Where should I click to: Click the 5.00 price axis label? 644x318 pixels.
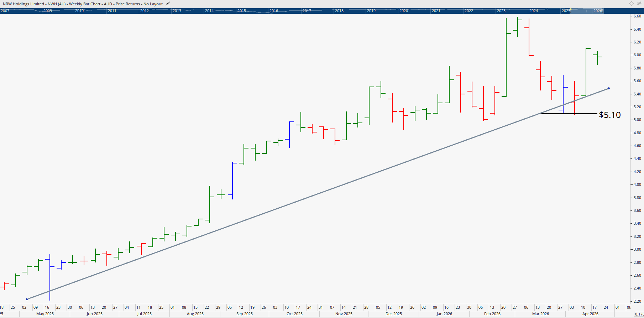(x=637, y=120)
